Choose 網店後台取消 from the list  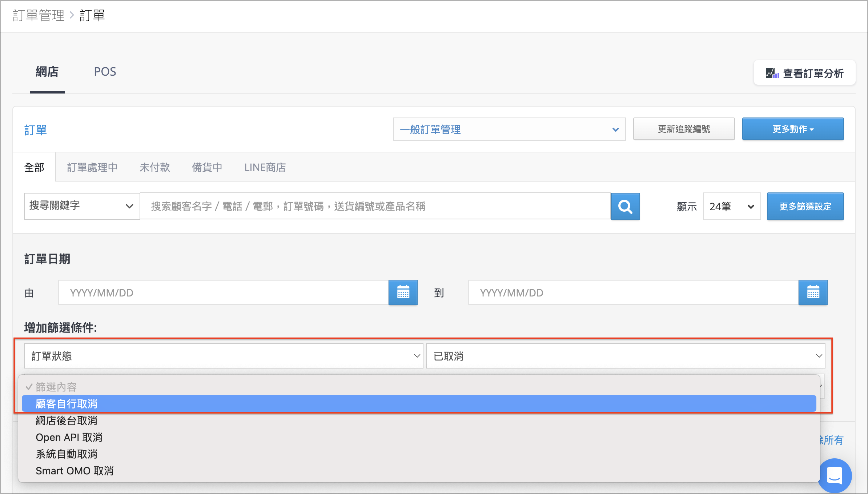point(419,420)
